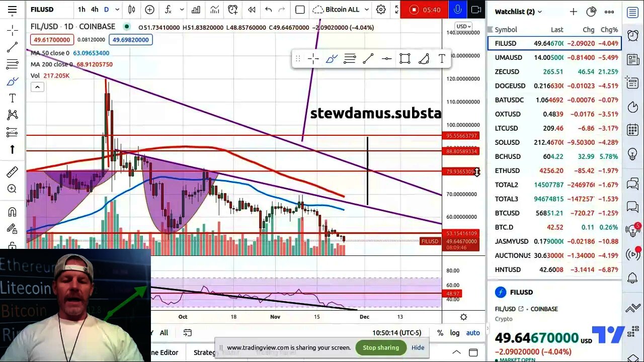The width and height of the screenshot is (644, 362).
Task: Select the D daily timeframe
Action: click(107, 10)
